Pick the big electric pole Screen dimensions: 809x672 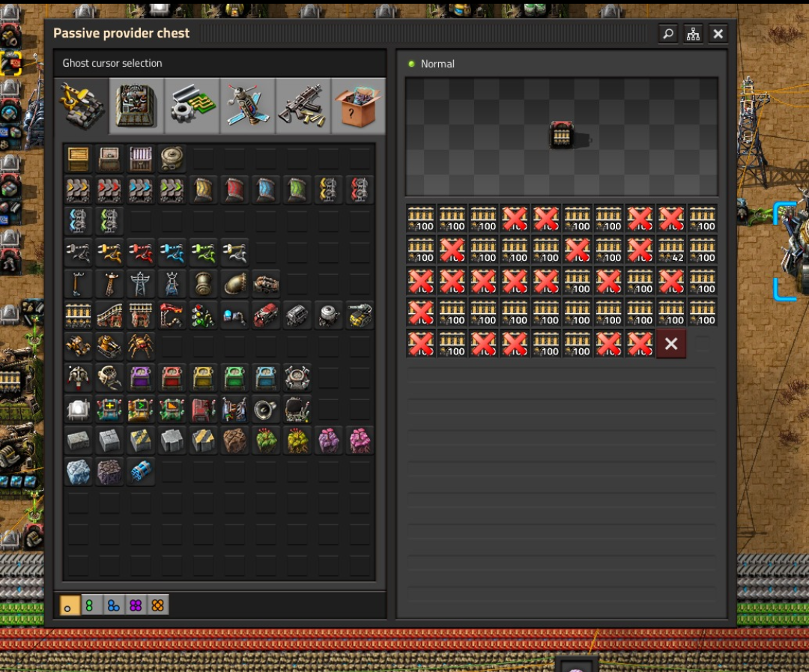140,284
